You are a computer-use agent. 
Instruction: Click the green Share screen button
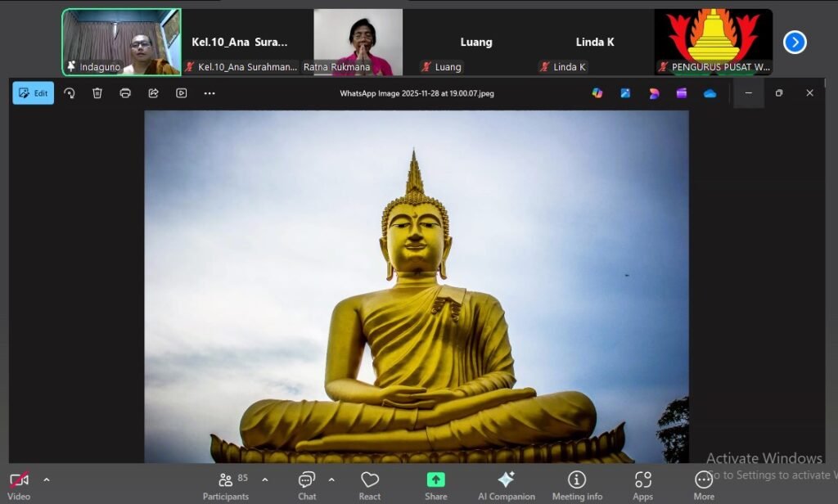tap(436, 484)
